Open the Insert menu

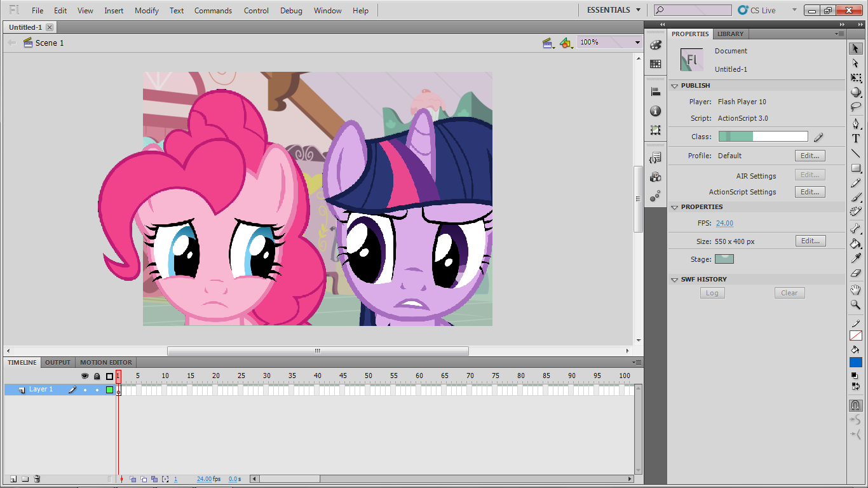[114, 11]
